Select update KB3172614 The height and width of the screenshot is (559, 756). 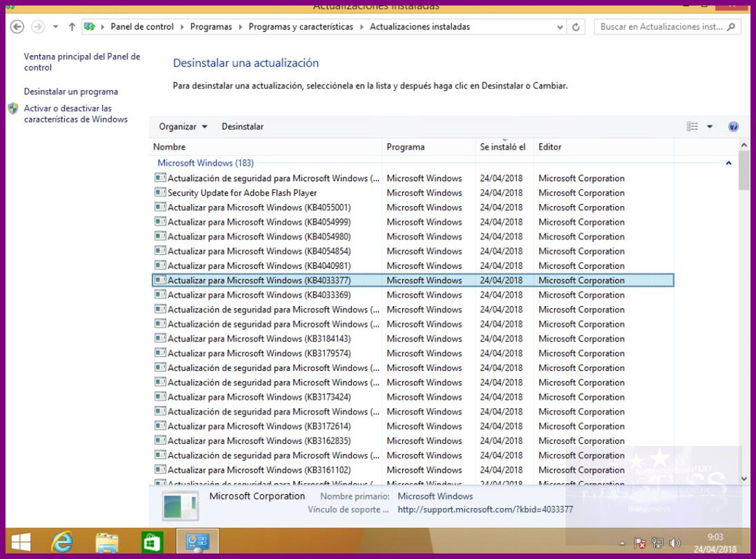click(x=413, y=426)
